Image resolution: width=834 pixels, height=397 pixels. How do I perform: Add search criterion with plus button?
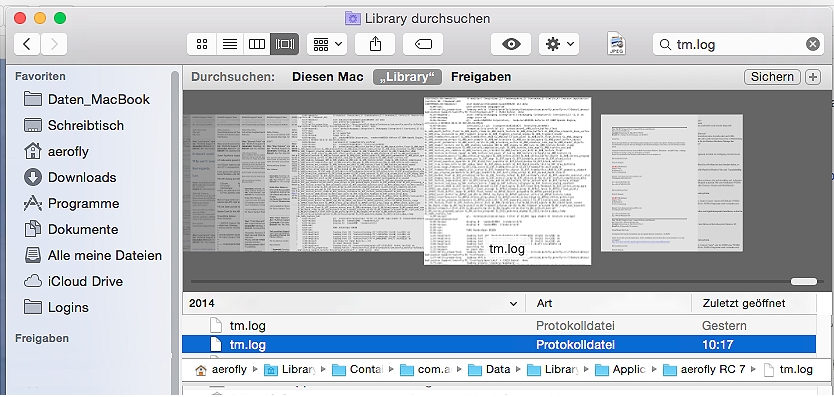pos(812,77)
